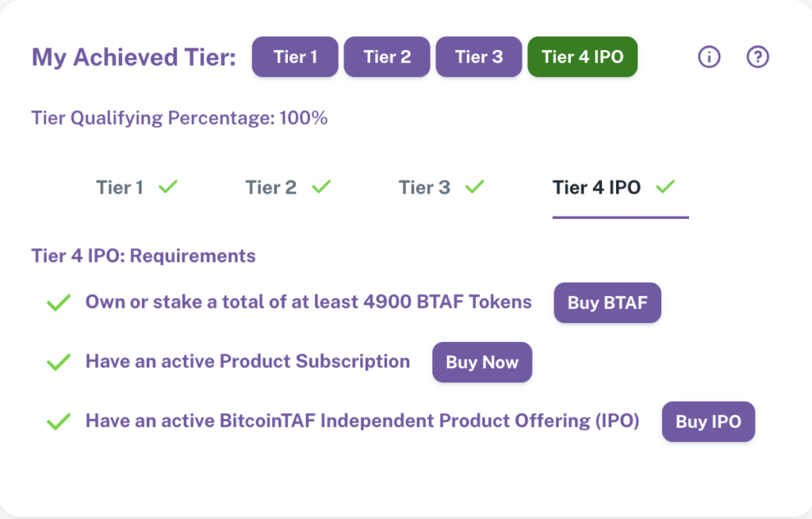This screenshot has width=812, height=519.
Task: Click the green check beside Tier 3 tab
Action: tap(475, 186)
